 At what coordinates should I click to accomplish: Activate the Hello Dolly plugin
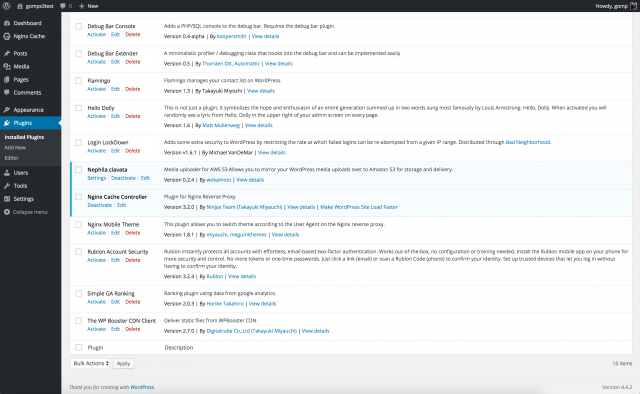(x=97, y=116)
